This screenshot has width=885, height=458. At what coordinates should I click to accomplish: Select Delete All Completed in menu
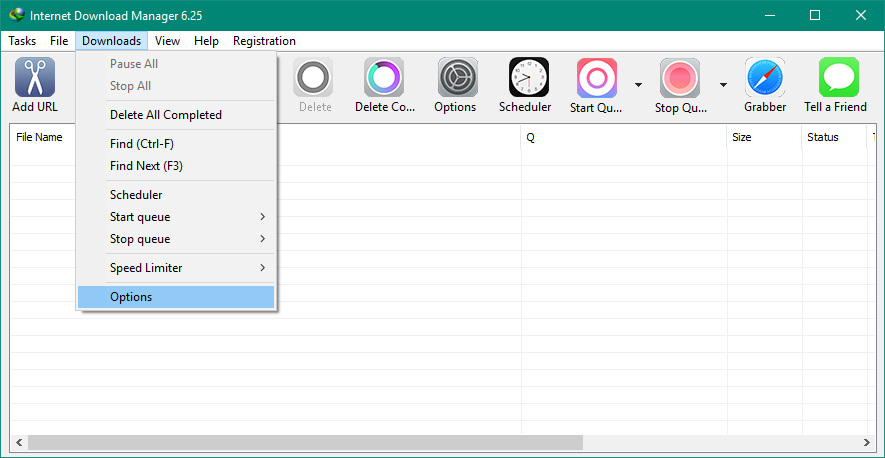point(176,115)
